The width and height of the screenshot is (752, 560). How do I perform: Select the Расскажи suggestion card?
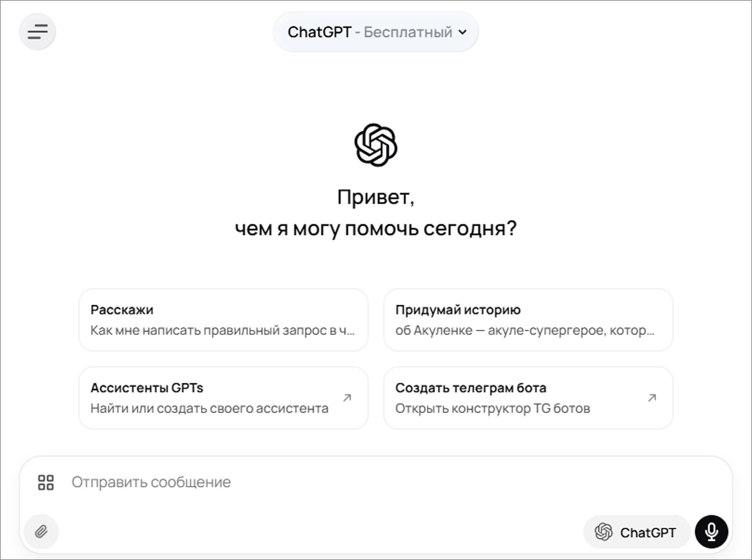coord(223,320)
